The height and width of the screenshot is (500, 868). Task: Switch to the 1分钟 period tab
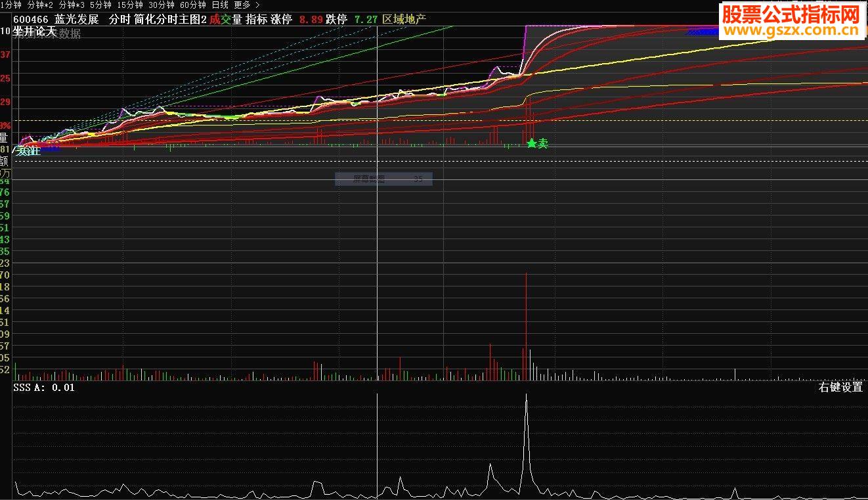[x=11, y=5]
